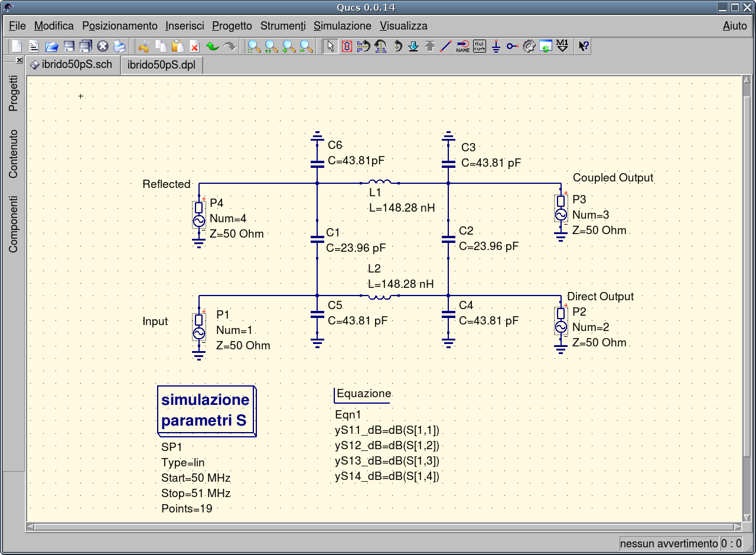
Task: Click the simulazione parametri S block
Action: point(206,410)
